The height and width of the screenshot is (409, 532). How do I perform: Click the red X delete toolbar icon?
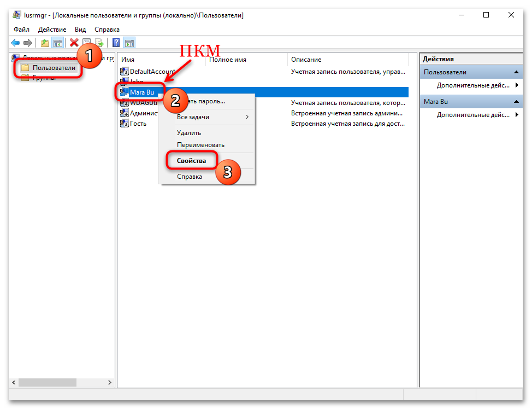[x=74, y=43]
